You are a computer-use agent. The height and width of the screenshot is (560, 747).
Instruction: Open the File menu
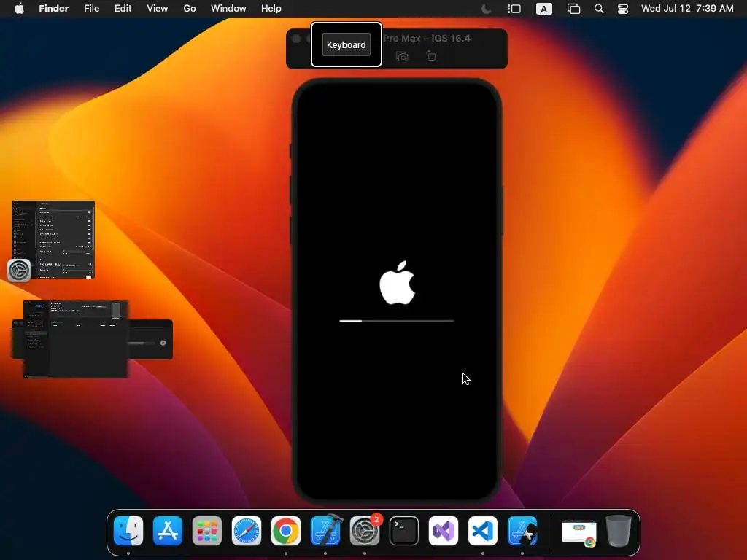click(91, 9)
